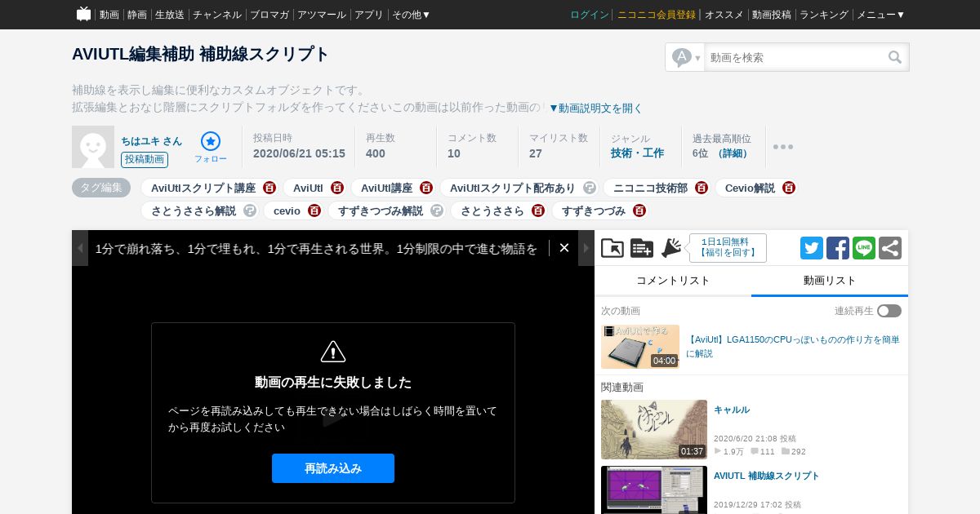Open アツマール in the top navigation

pos(322,15)
